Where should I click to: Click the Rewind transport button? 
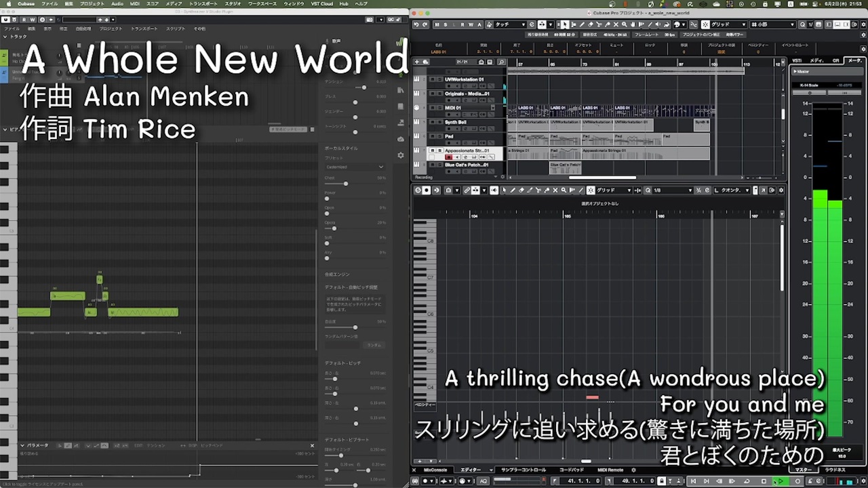[x=719, y=481]
